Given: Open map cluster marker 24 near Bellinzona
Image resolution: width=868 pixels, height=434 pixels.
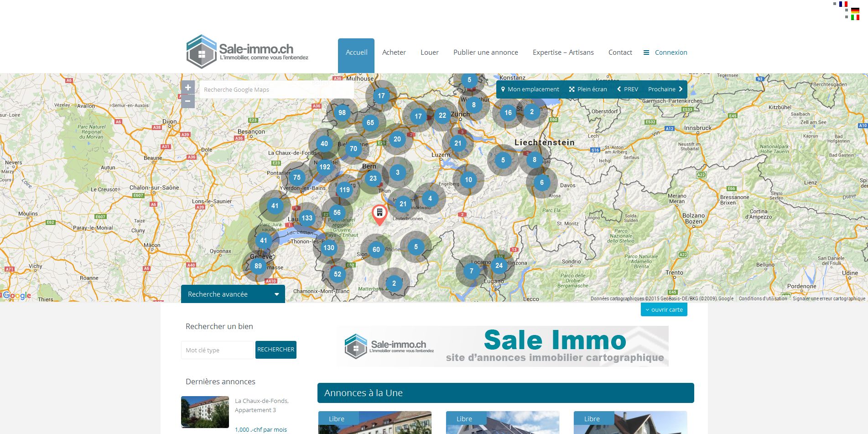Looking at the screenshot, I should pos(499,266).
